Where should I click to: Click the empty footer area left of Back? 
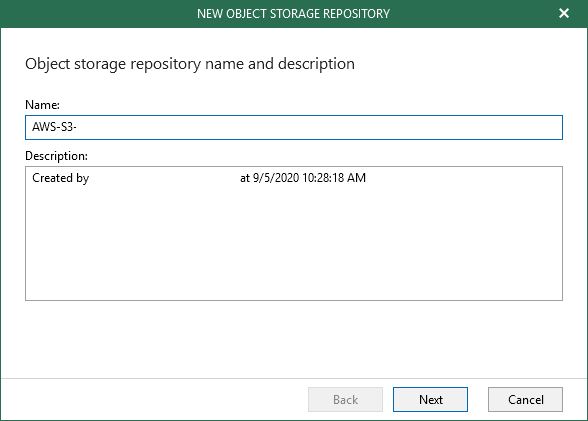coord(154,400)
